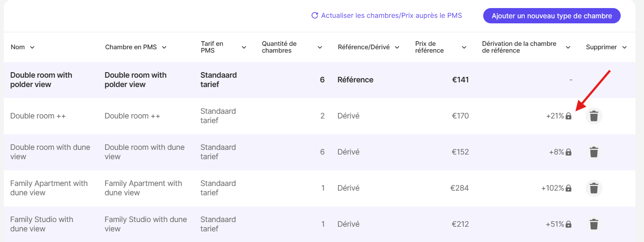Open the Supprimer column dropdown
The width and height of the screenshot is (644, 242).
pyautogui.click(x=624, y=48)
